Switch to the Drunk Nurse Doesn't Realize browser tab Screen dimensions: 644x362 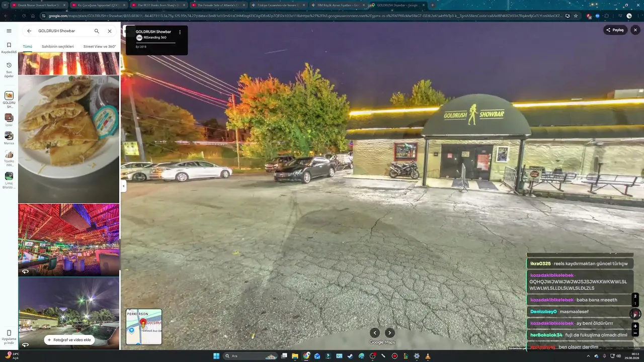[39, 5]
